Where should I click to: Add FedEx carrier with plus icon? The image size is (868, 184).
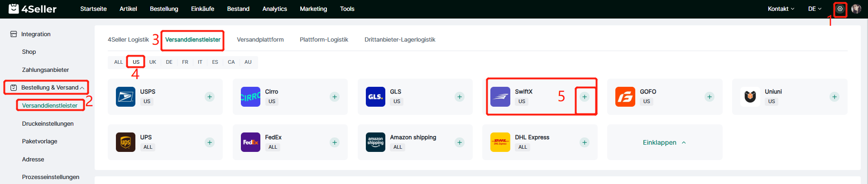[x=335, y=142]
